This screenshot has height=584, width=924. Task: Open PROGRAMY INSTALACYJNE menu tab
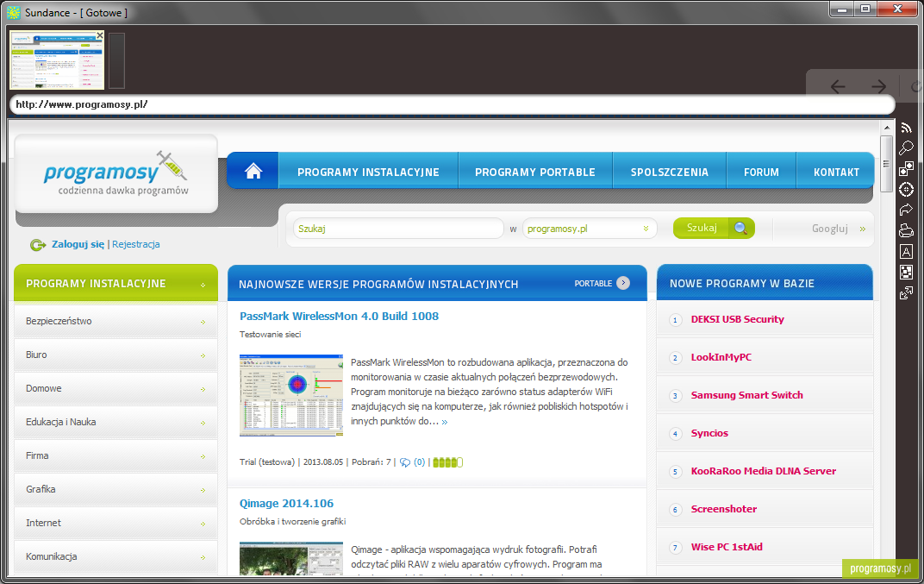pos(368,172)
